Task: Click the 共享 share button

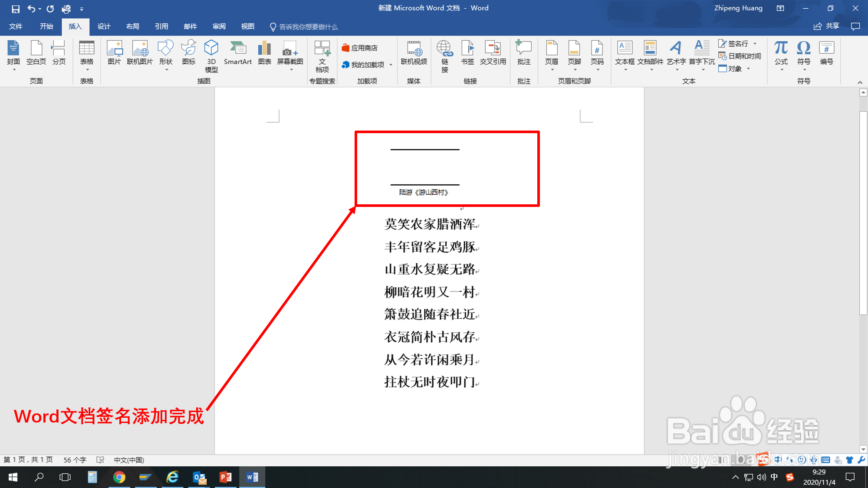Action: (x=826, y=26)
